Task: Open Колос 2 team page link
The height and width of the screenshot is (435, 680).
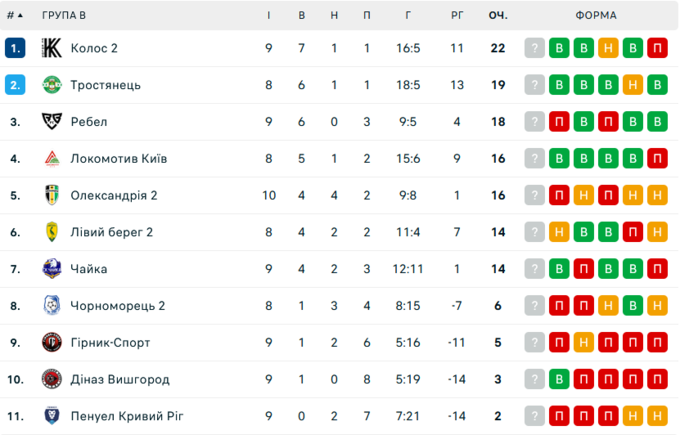Action: [94, 48]
